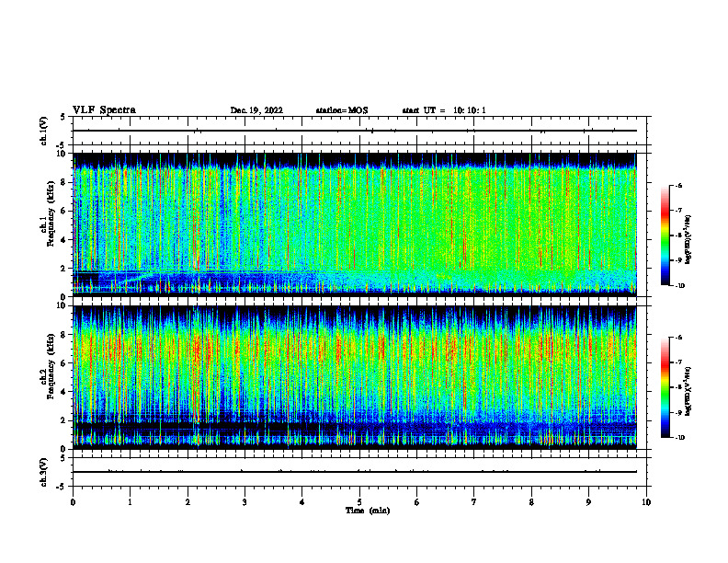Click the "station=MOS" header label
This screenshot has width=728, height=563.
[342, 110]
